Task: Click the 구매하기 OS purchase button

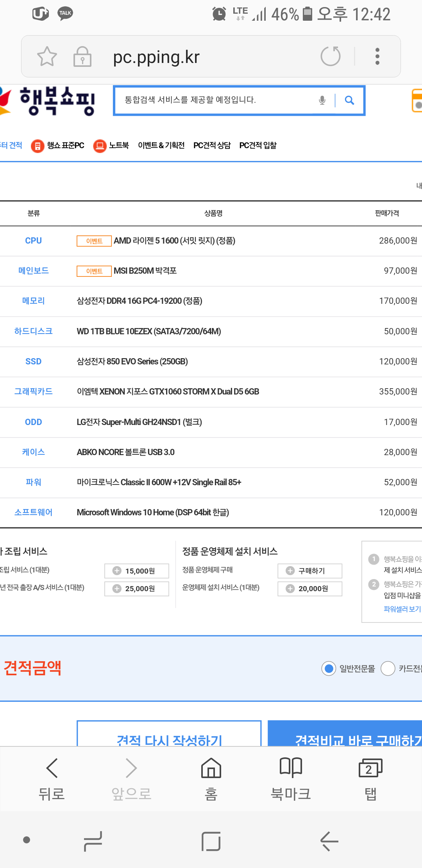Action: click(310, 571)
